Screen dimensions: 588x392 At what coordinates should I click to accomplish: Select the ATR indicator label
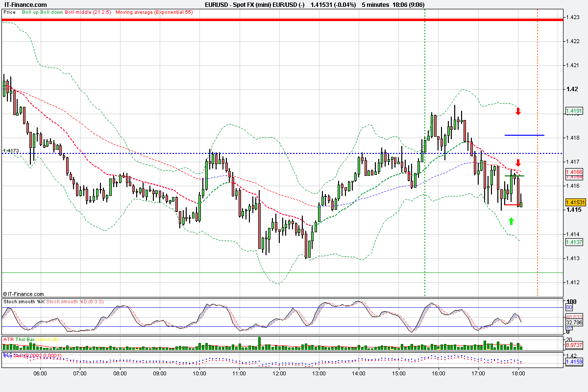coord(8,339)
